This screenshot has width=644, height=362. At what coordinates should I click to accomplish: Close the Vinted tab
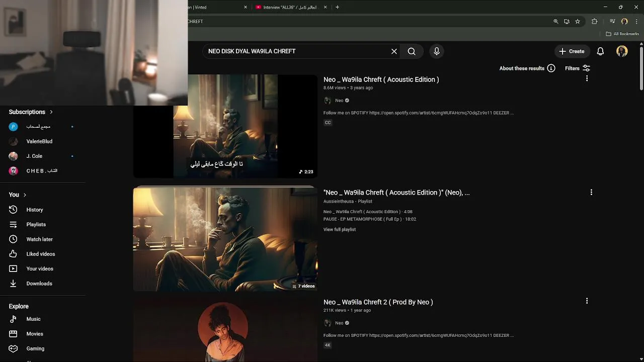coord(246,7)
